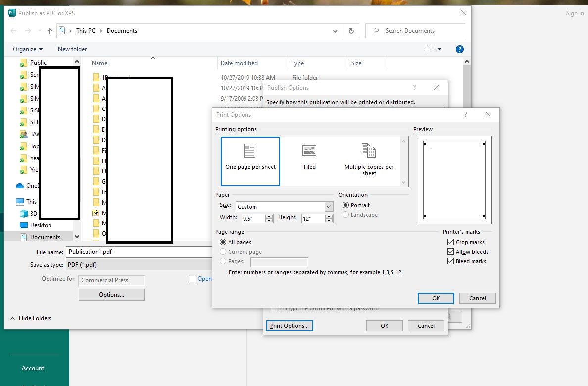Decrease paper Height with down spinner

point(329,221)
